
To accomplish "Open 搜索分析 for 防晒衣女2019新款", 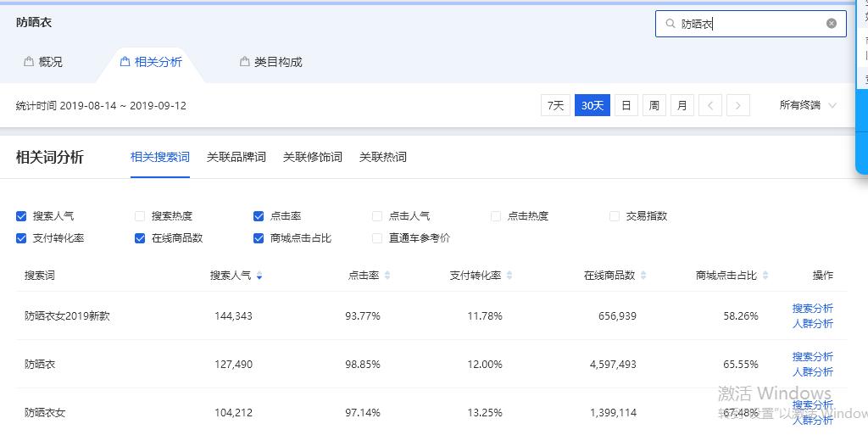I will (x=812, y=309).
